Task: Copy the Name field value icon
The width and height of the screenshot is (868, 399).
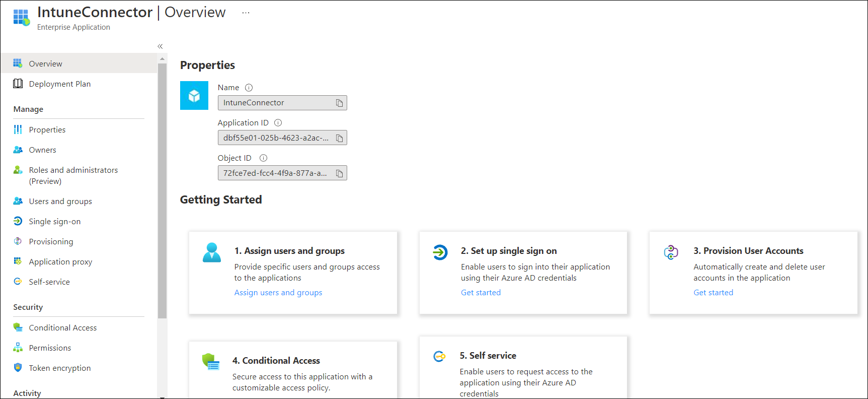Action: 339,103
